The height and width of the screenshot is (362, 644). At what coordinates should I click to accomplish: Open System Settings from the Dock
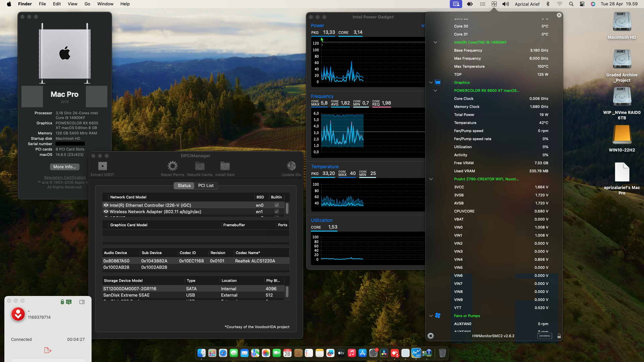[x=373, y=353]
